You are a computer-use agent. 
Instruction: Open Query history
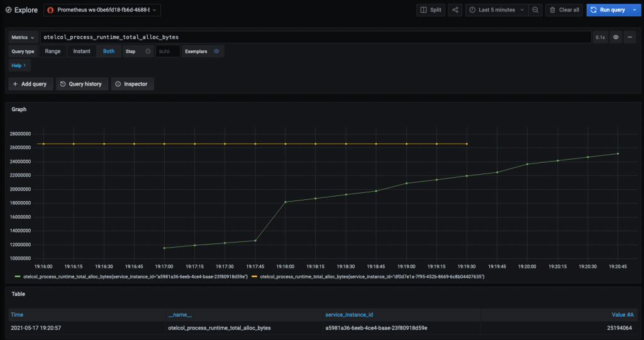point(80,84)
